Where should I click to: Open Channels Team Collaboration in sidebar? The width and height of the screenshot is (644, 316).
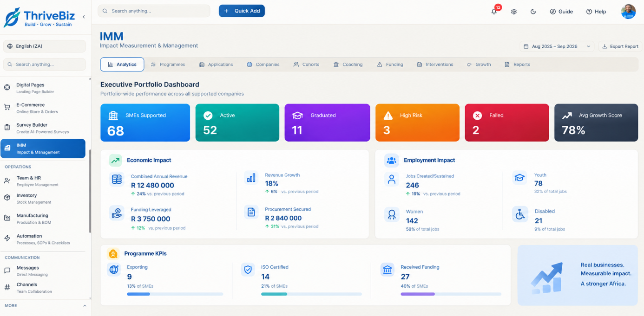click(x=43, y=288)
